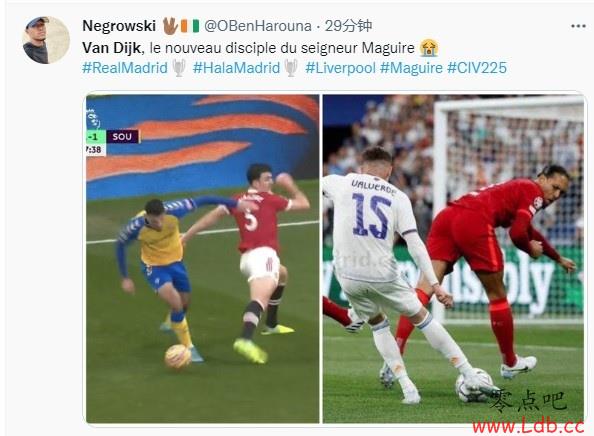
Task: Open the tweet via 29分钟 timestamp
Action: pyautogui.click(x=348, y=26)
